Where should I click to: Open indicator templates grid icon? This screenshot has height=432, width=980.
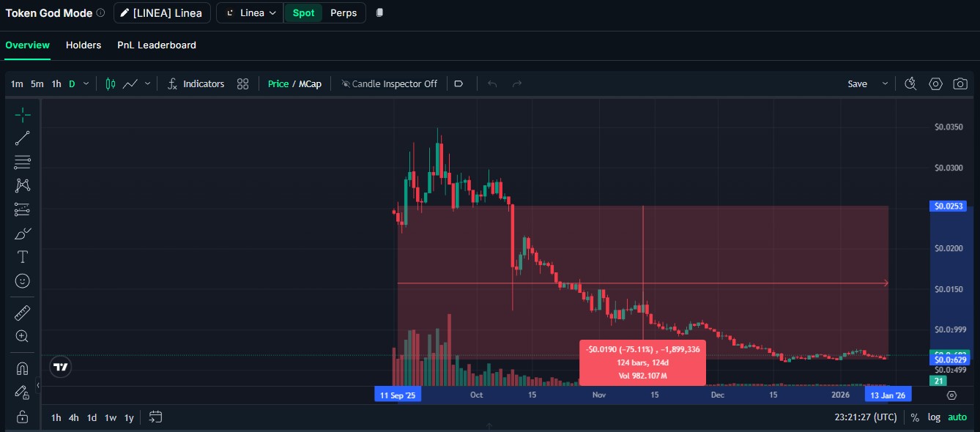pos(243,84)
